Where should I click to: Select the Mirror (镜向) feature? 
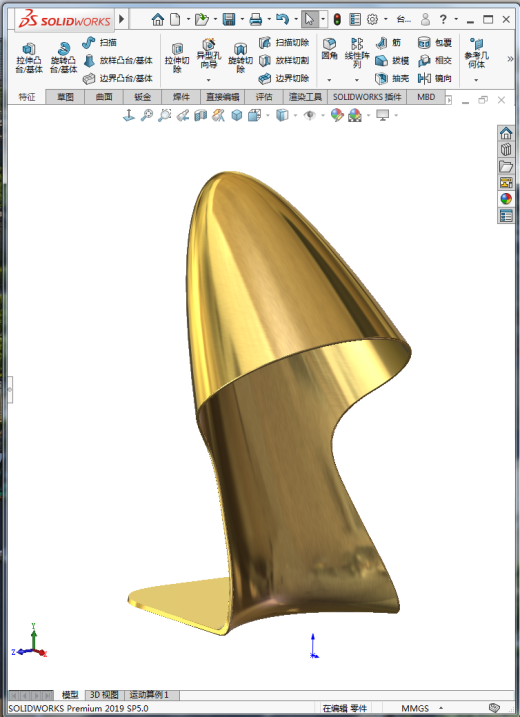click(435, 78)
